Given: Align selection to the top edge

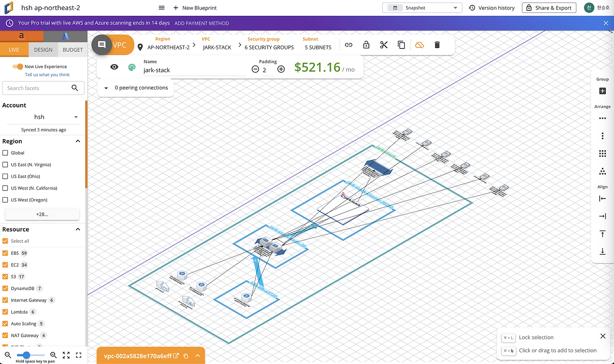Looking at the screenshot, I should point(602,234).
